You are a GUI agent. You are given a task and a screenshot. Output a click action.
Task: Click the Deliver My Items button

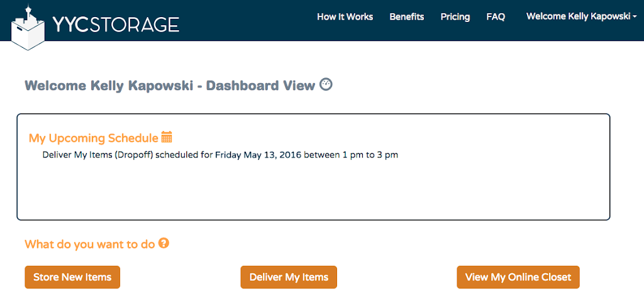[289, 277]
